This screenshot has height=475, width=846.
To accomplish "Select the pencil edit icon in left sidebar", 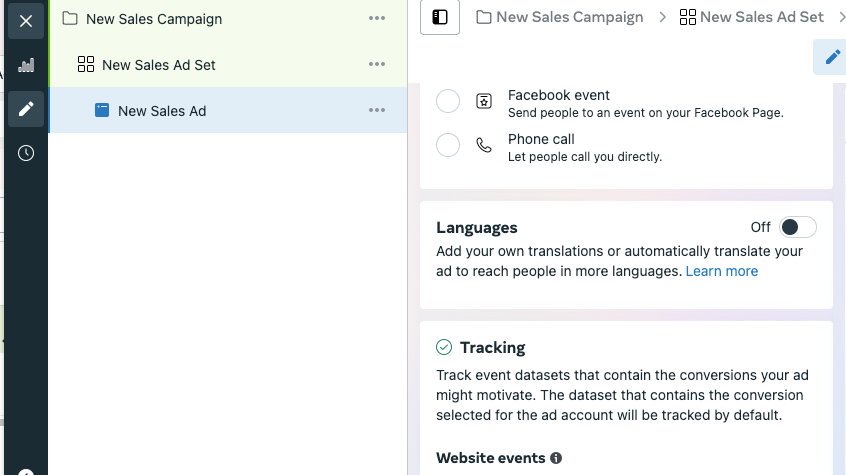I will 26,109.
